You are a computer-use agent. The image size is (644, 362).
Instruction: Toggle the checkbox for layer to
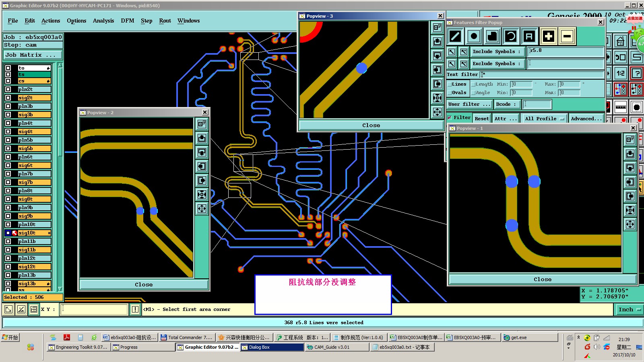8,68
